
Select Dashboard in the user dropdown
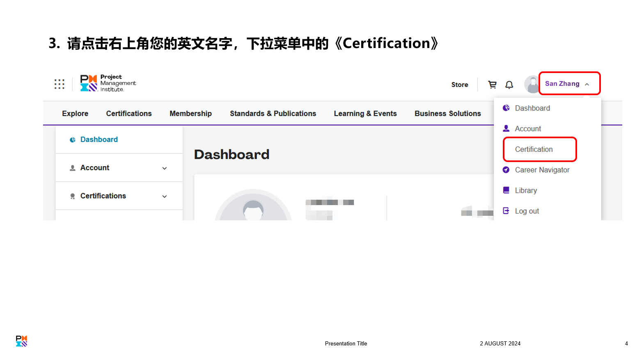[532, 108]
